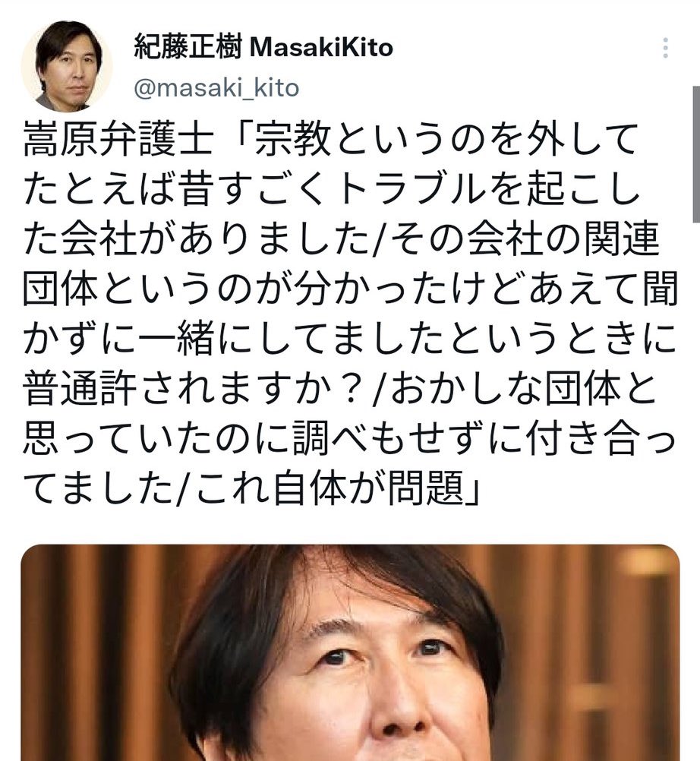Screen dimensions: 700x761
Task: Click the tweet line starting たとえば昔すごく
Action: click(332, 188)
